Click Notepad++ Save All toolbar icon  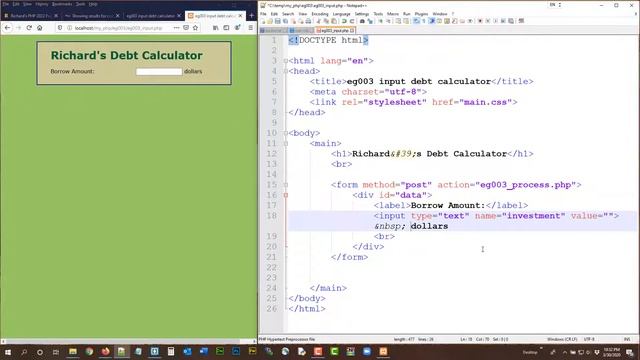coord(285,21)
